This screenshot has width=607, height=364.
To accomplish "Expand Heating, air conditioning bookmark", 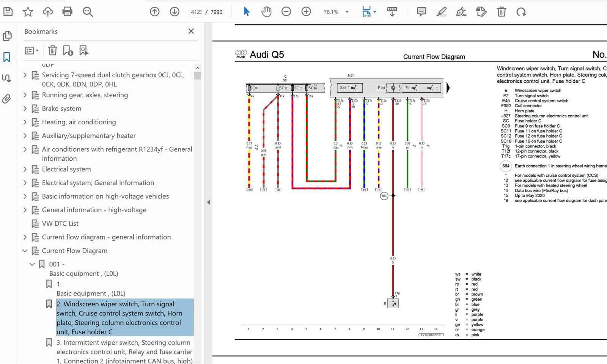I will pos(25,122).
